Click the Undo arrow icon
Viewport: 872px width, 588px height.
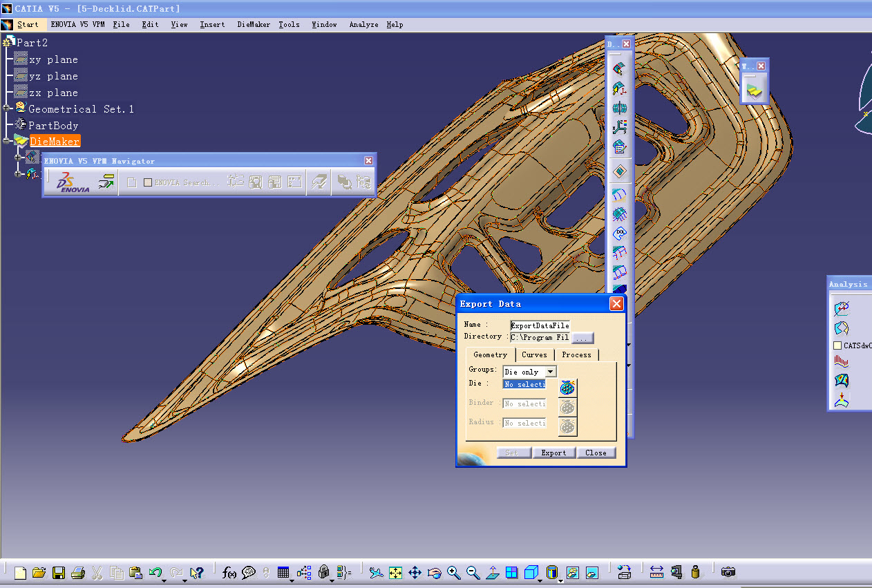click(155, 572)
